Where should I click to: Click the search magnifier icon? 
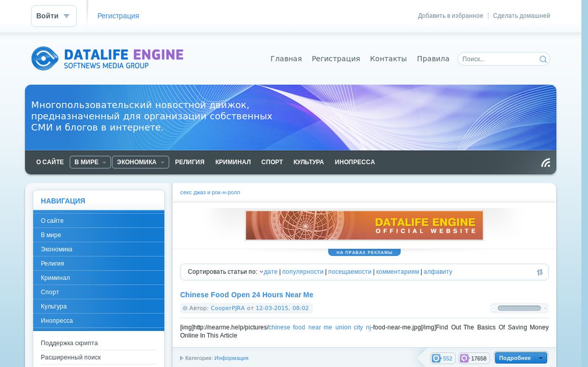point(542,59)
